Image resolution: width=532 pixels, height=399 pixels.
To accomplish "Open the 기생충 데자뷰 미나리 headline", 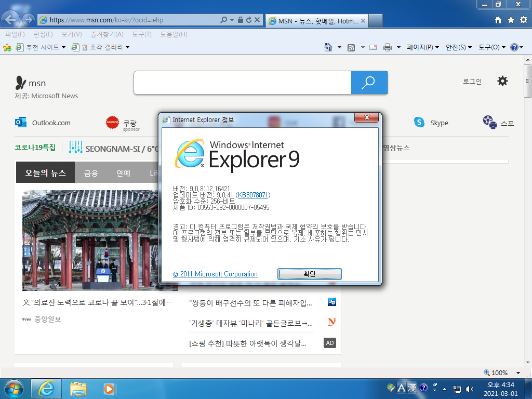I will pos(251,323).
